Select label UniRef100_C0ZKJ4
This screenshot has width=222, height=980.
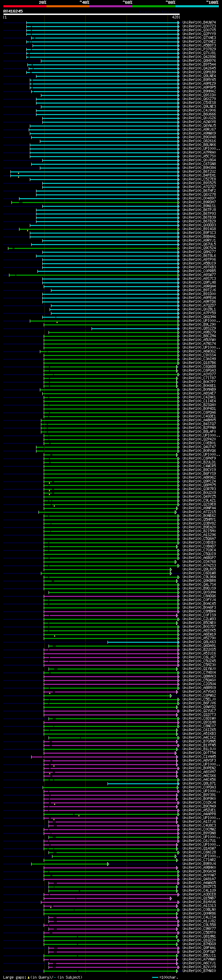(199, 802)
